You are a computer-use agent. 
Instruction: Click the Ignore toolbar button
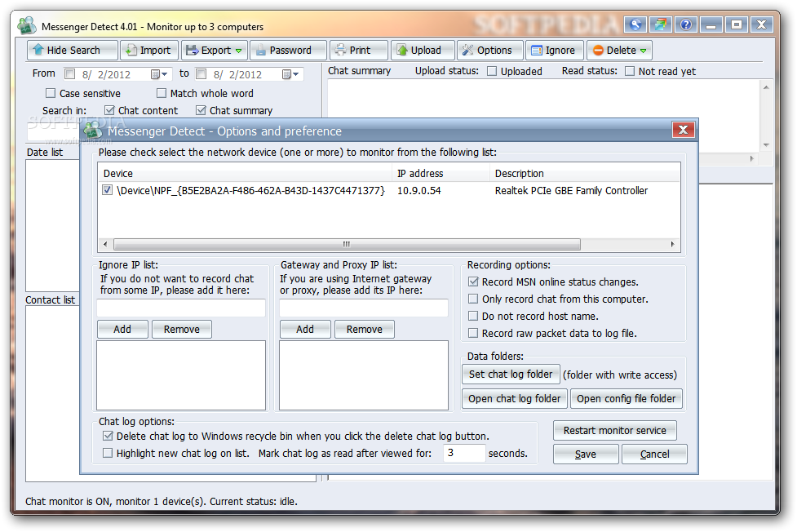coord(555,51)
